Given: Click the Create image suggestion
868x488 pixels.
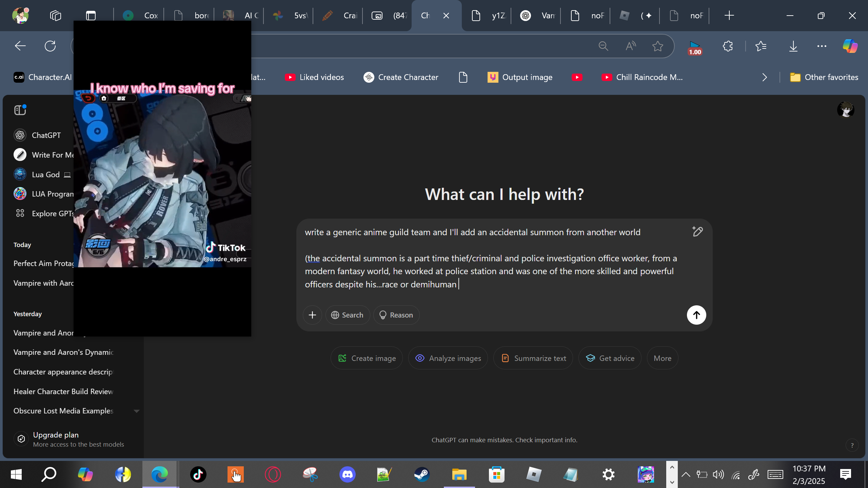Looking at the screenshot, I should click(367, 358).
